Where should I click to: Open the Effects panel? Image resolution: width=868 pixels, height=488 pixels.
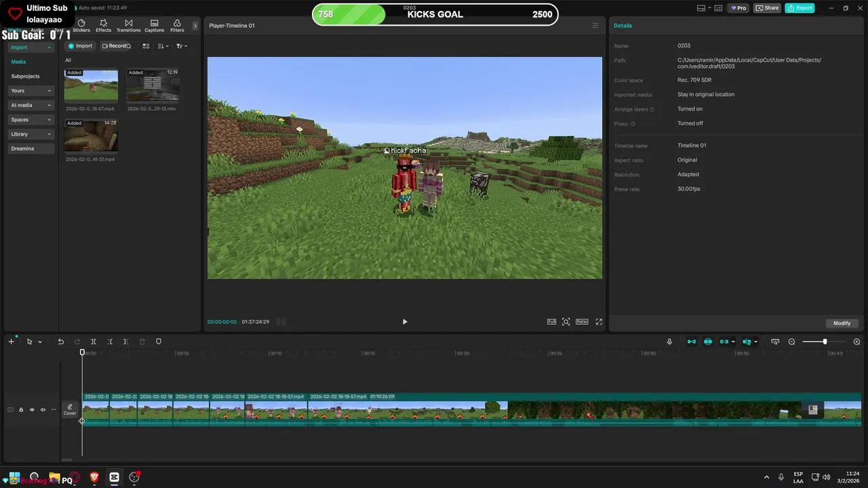click(x=104, y=26)
